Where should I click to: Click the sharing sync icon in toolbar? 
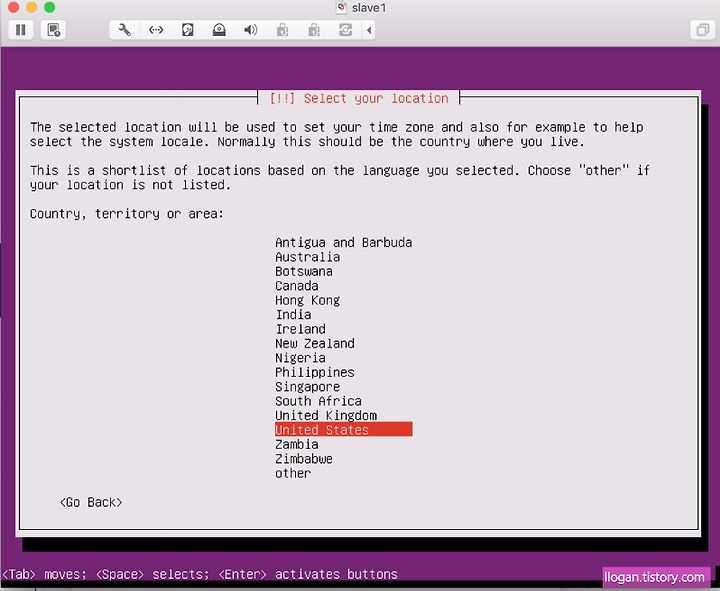pyautogui.click(x=345, y=30)
